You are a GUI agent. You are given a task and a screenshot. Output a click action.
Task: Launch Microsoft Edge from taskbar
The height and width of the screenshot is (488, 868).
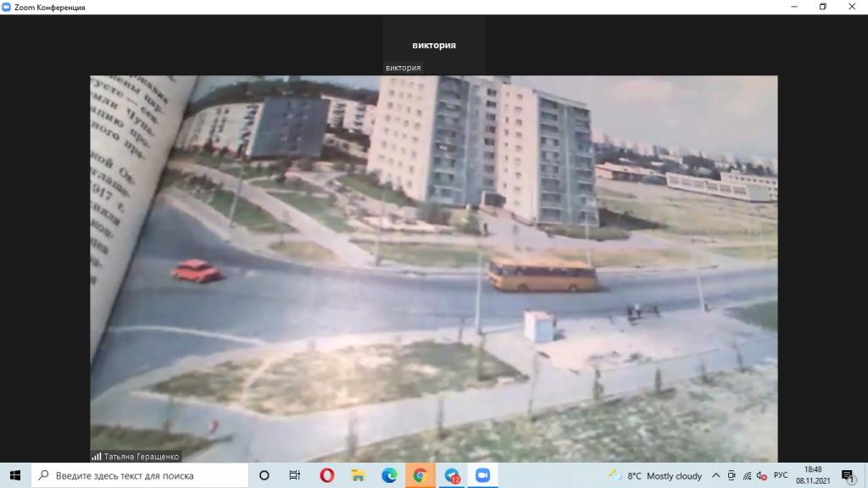[389, 475]
